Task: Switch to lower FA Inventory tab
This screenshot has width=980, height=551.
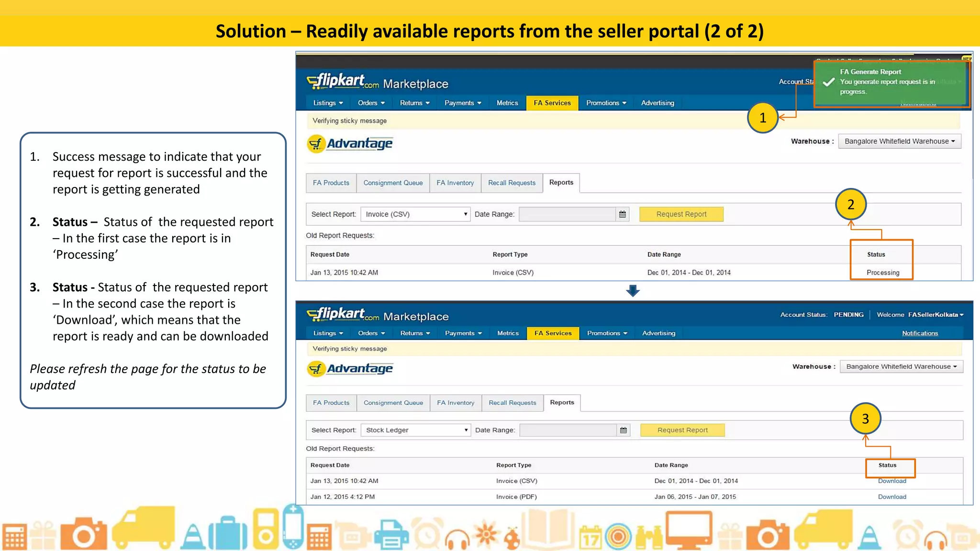Action: point(455,403)
